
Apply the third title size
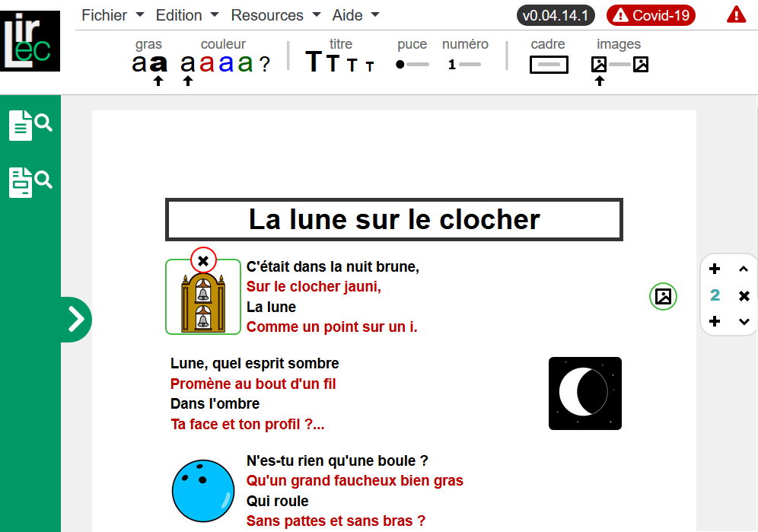point(352,65)
